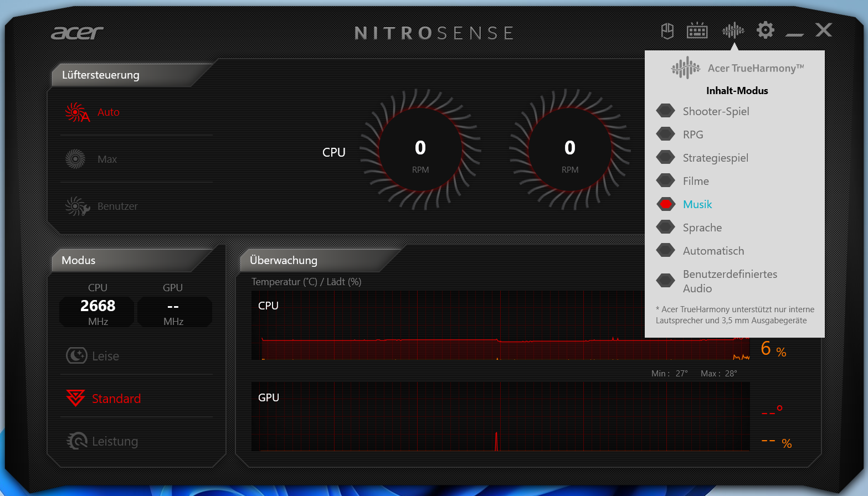Viewport: 868px width, 496px height.
Task: Click the CPU label beside the fans
Action: (x=334, y=152)
